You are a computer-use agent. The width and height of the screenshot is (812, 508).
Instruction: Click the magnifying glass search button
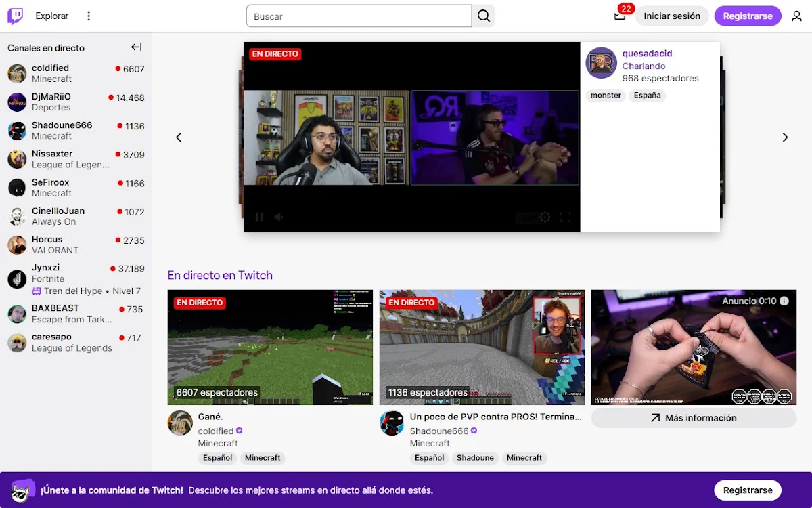[483, 16]
